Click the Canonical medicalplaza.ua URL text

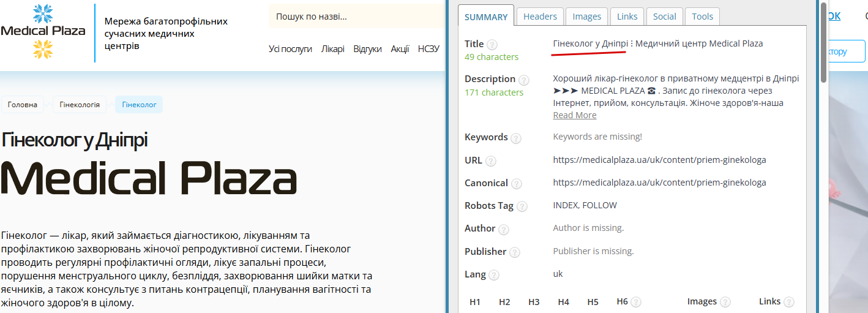pyautogui.click(x=659, y=183)
